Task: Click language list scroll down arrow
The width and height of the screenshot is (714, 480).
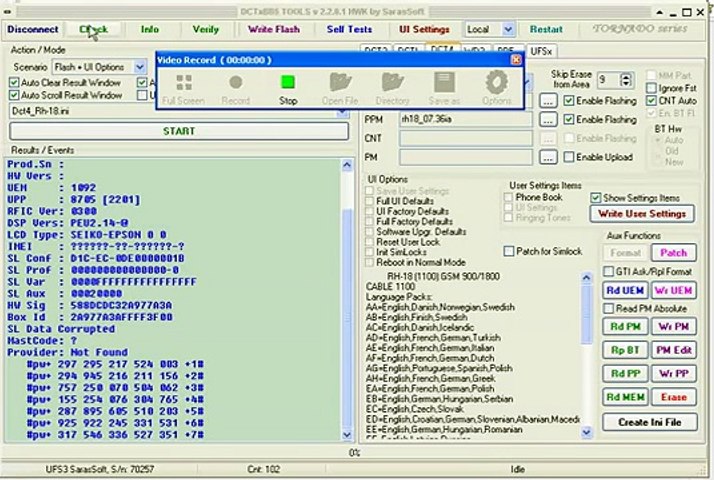Action: [586, 432]
